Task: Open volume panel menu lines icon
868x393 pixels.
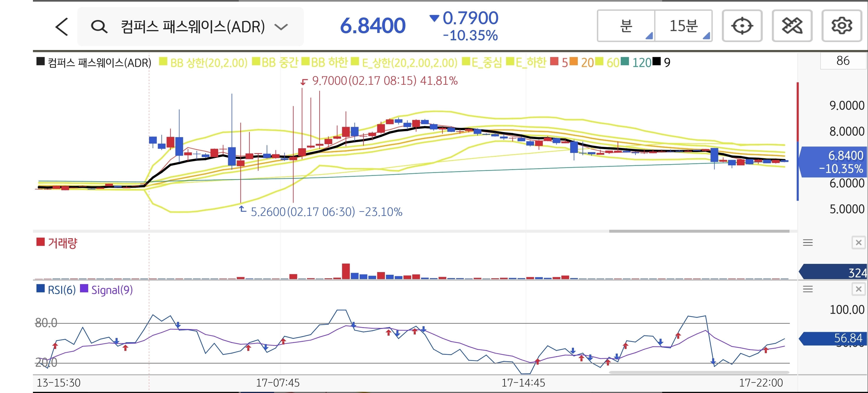Action: (808, 243)
